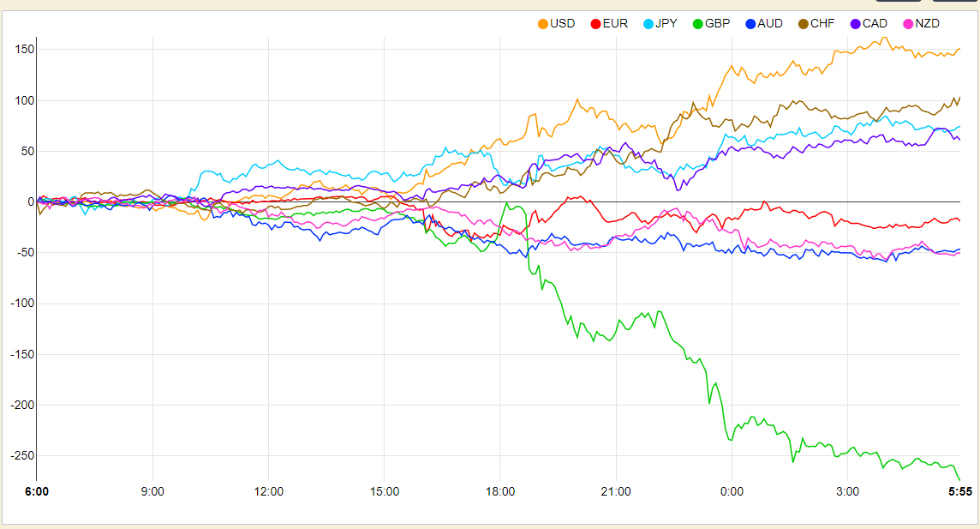Screen dimensions: 980x529
Task: Click the 15:00 time axis marker
Action: click(385, 491)
